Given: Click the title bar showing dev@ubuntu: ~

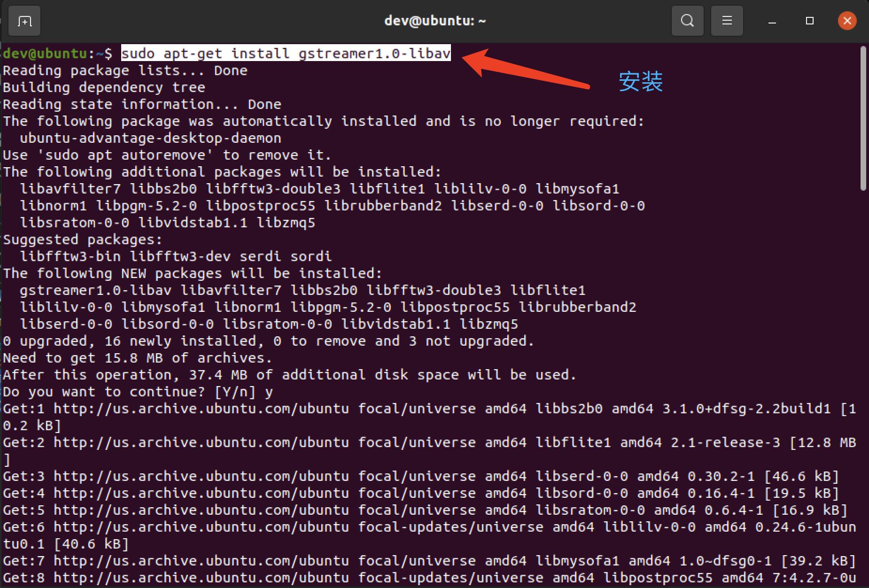Looking at the screenshot, I should tap(434, 20).
